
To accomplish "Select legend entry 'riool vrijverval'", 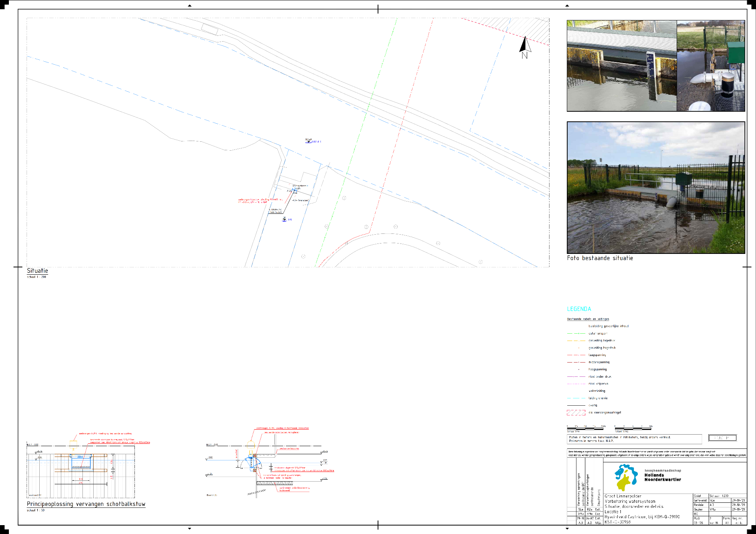I will pos(598,384).
